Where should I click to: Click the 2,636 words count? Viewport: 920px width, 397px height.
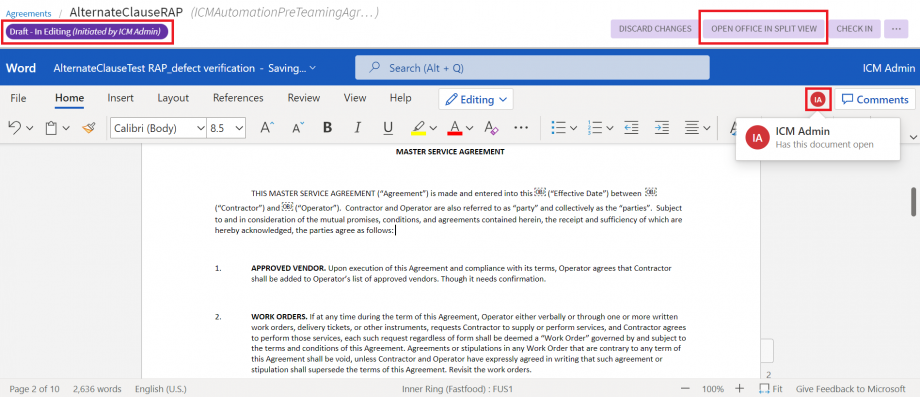tap(97, 389)
